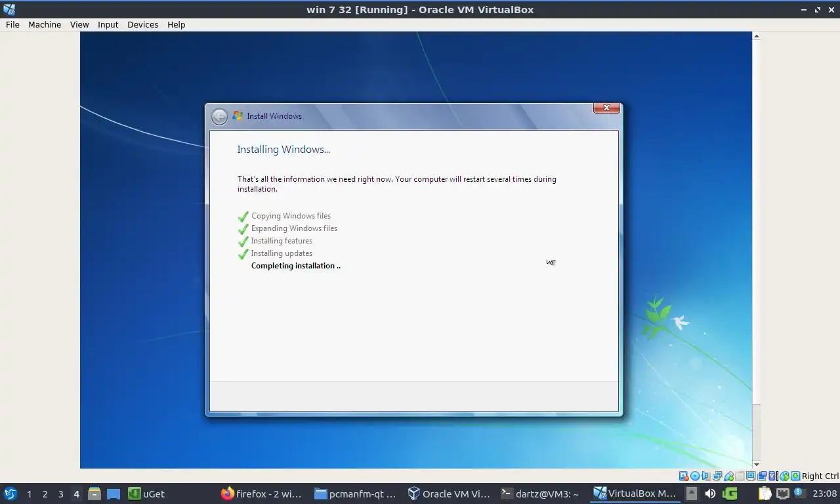Click the Windows flag icon in installer title

pyautogui.click(x=238, y=115)
